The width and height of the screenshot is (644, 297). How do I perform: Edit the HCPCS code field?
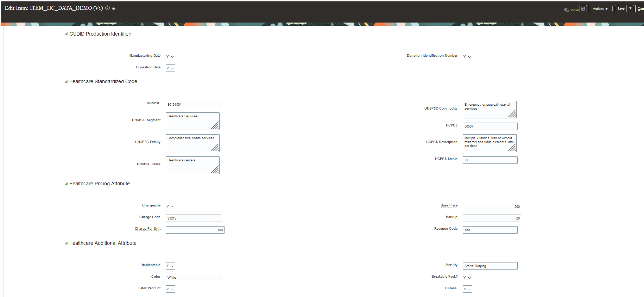490,126
